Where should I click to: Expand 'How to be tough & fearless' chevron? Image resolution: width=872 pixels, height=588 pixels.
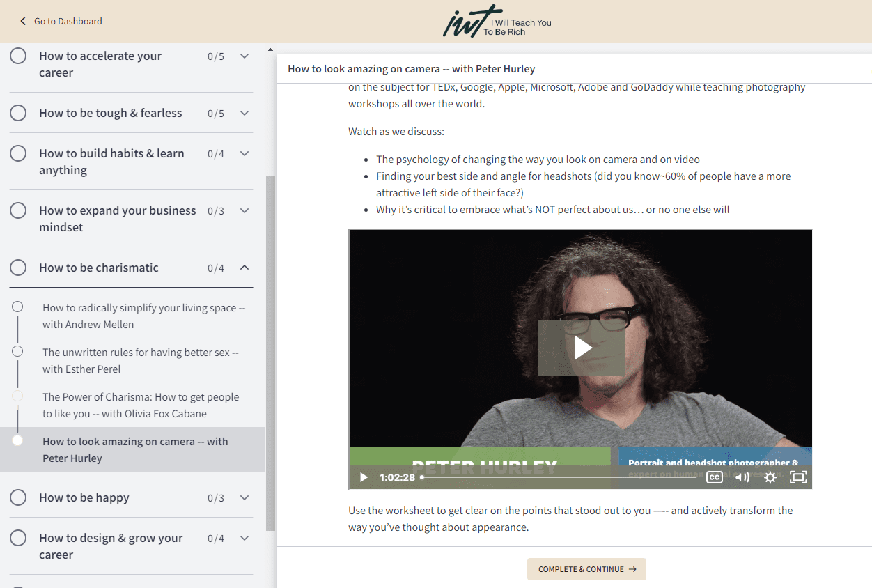click(244, 113)
